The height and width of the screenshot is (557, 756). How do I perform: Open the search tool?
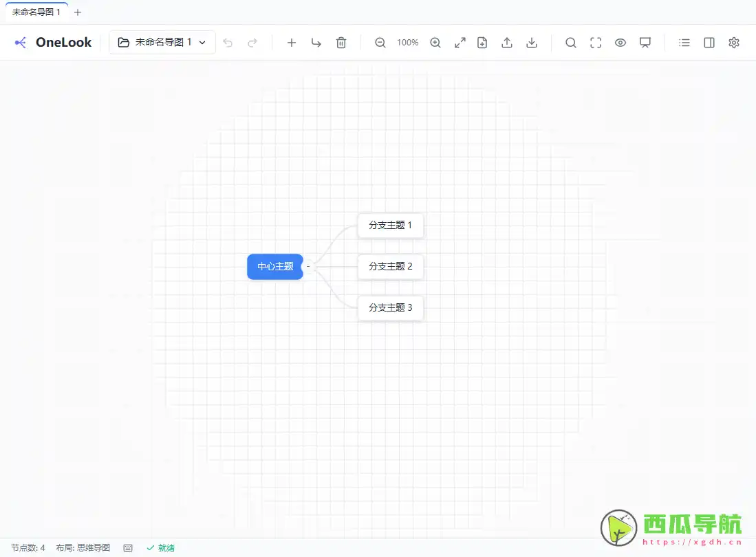tap(571, 42)
